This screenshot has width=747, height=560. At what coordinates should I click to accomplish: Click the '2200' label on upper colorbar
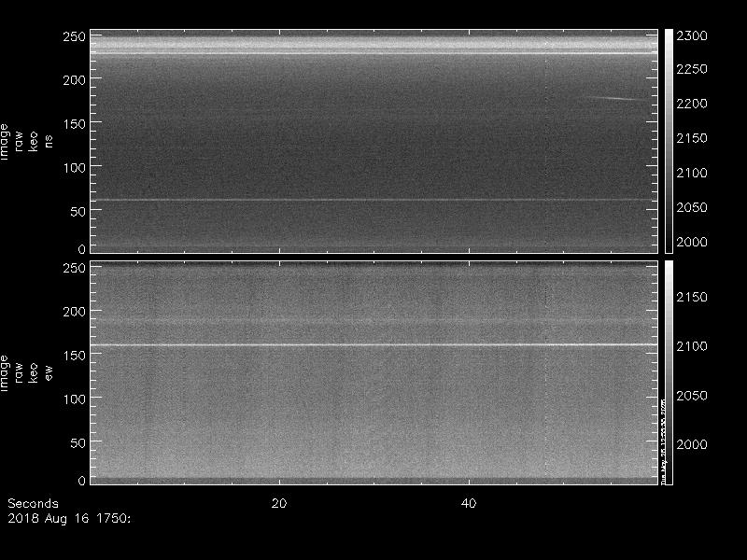coord(692,104)
